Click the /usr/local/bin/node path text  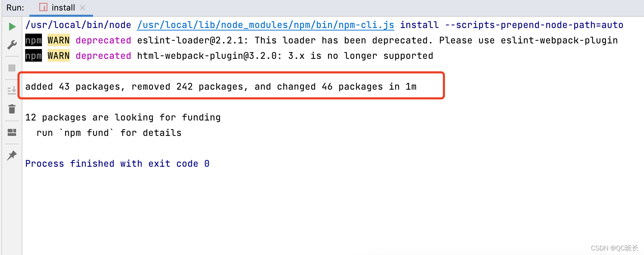click(x=78, y=25)
